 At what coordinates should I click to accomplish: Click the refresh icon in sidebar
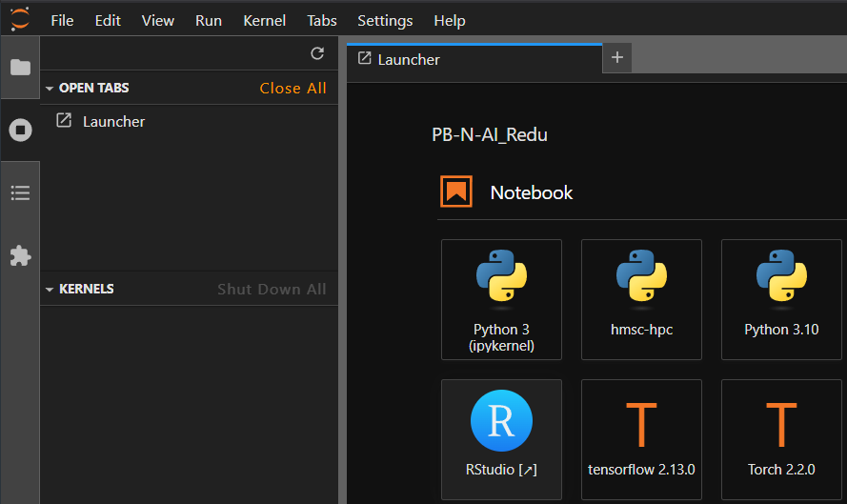coord(317,54)
